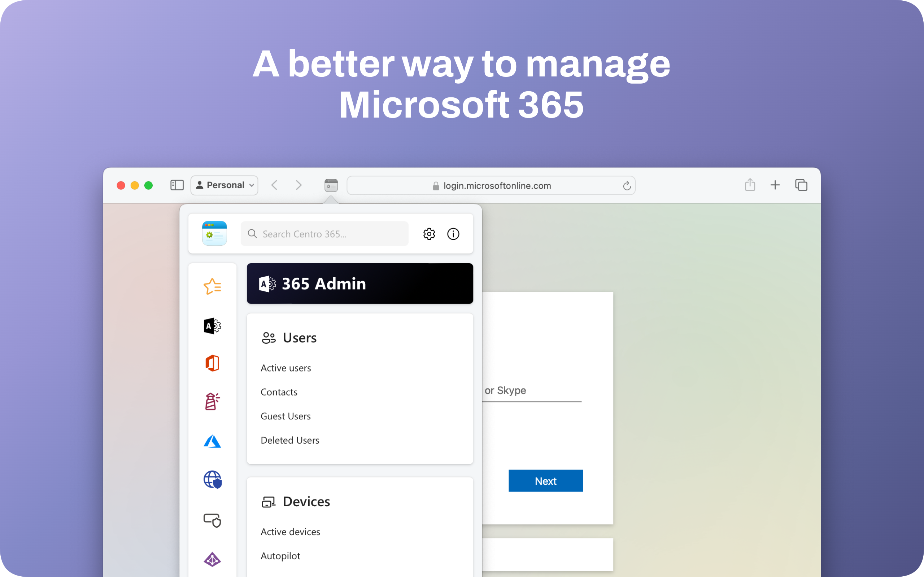Click the info circle icon
Screen dimensions: 924x577
point(453,234)
